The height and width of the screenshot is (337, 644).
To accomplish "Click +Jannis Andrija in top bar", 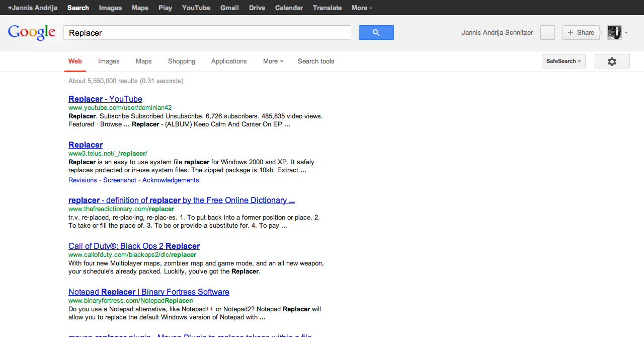I will coord(33,8).
